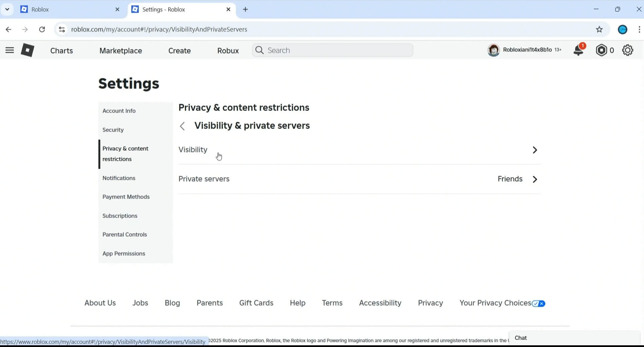The width and height of the screenshot is (644, 347).
Task: Open the Blog footer link
Action: pos(172,303)
